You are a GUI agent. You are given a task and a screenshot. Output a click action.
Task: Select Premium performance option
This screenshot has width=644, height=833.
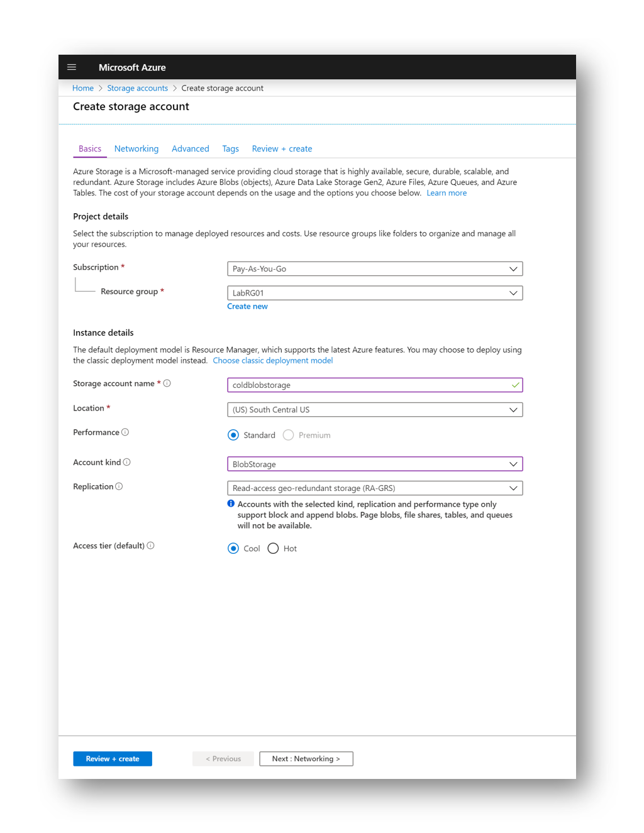288,435
